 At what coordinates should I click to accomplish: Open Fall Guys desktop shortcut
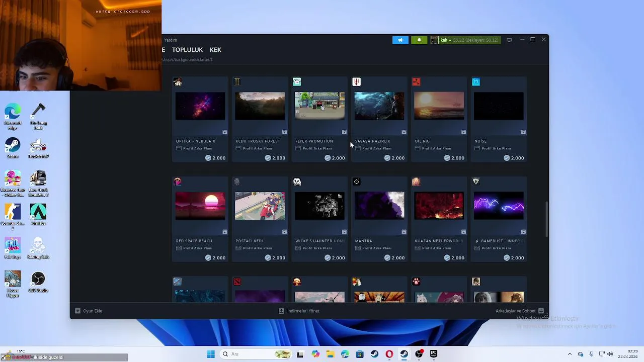pyautogui.click(x=13, y=248)
